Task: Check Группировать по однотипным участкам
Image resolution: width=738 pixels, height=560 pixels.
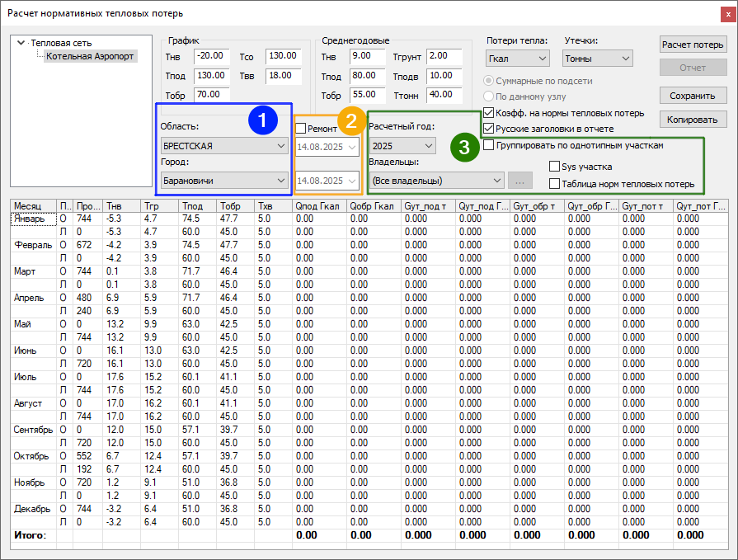Action: pos(489,145)
